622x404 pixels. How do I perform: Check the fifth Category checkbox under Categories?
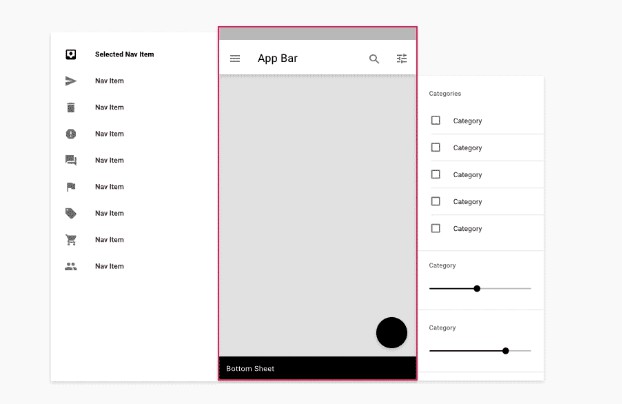[436, 228]
